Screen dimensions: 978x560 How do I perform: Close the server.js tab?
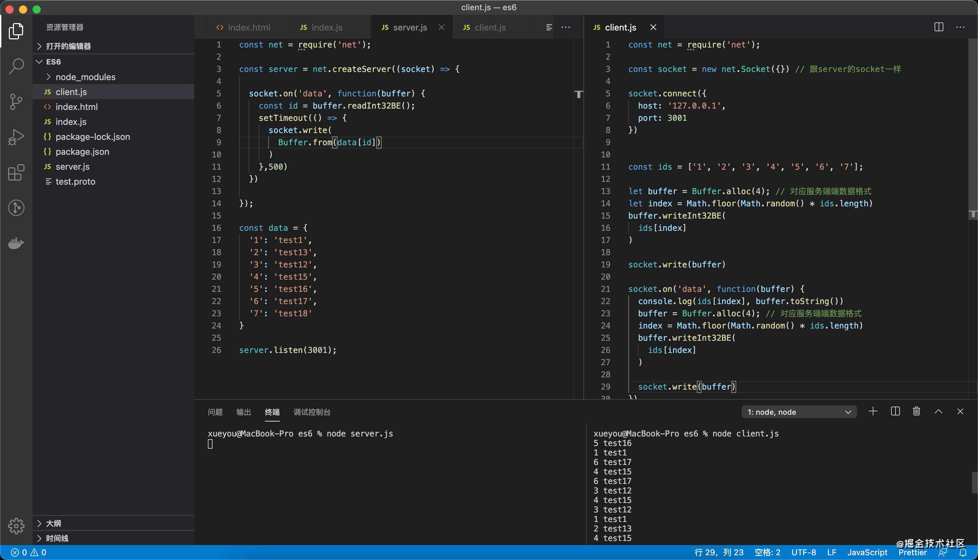pos(442,27)
